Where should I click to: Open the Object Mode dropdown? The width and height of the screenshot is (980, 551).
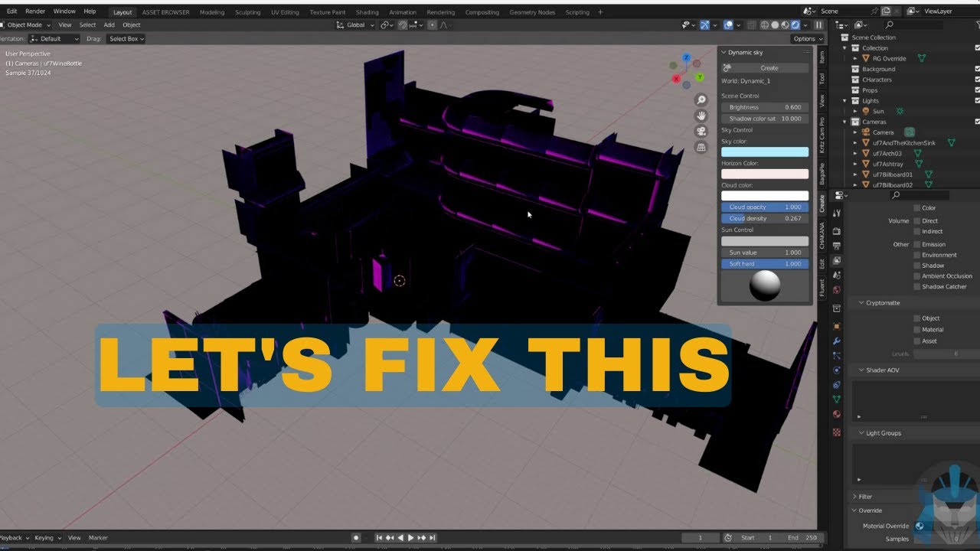tap(25, 24)
